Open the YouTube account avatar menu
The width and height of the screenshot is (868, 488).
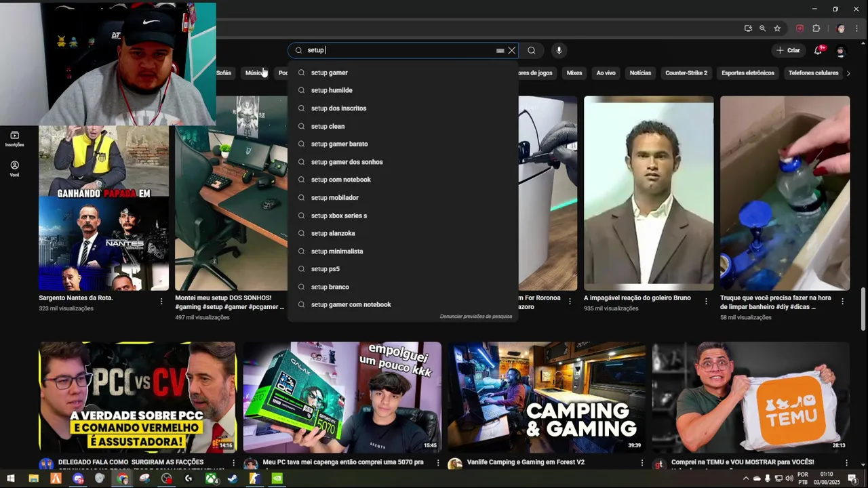pos(841,50)
